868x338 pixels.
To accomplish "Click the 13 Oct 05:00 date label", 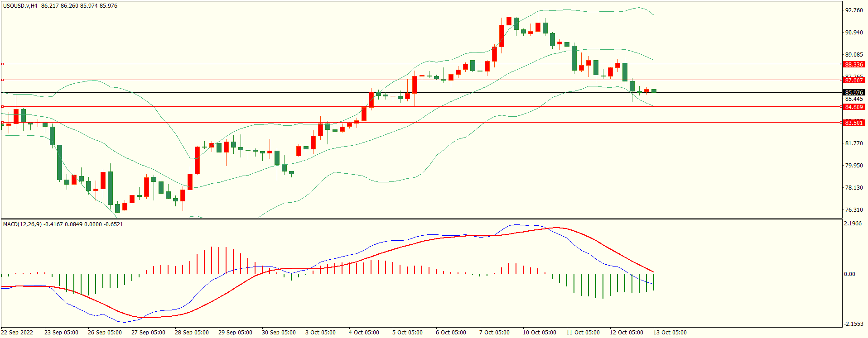I will click(x=670, y=332).
